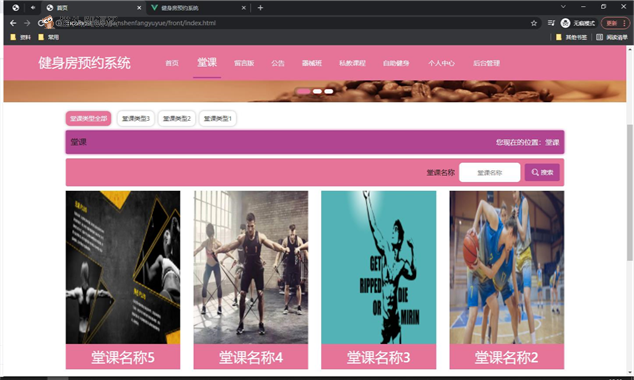Filter by 堂课类型1
The width and height of the screenshot is (634, 380).
coord(218,118)
